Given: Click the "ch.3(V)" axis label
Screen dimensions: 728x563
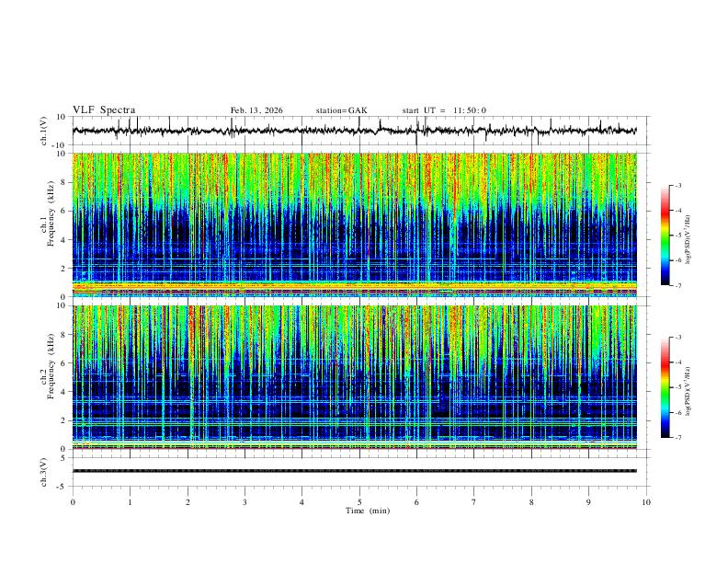Looking at the screenshot, I should (x=44, y=472).
